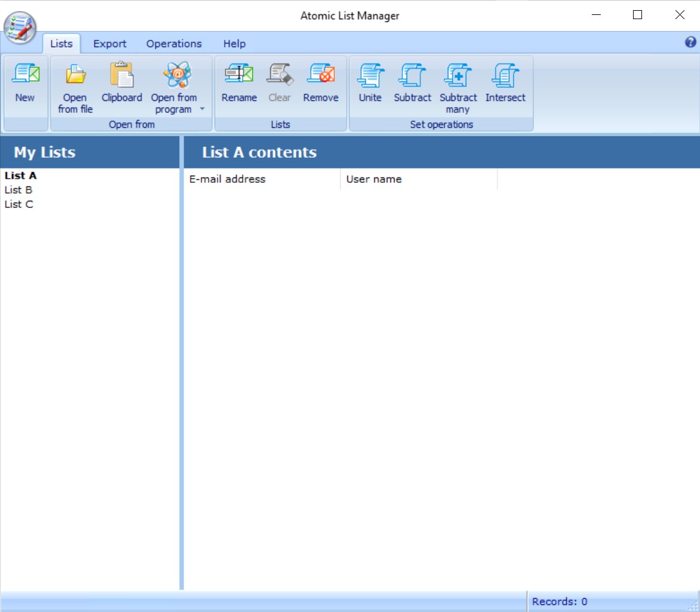Minimize the Atomic List Manager window
The width and height of the screenshot is (700, 612).
pyautogui.click(x=596, y=15)
